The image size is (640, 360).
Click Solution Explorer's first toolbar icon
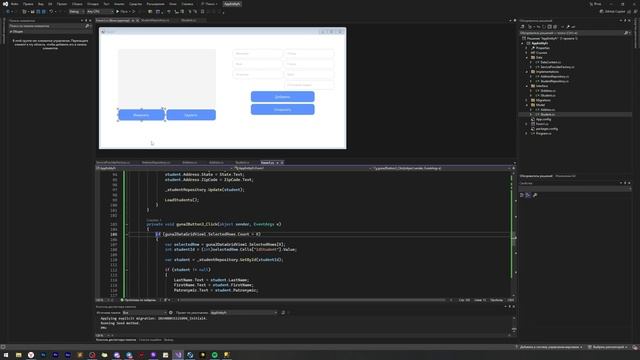point(522,27)
